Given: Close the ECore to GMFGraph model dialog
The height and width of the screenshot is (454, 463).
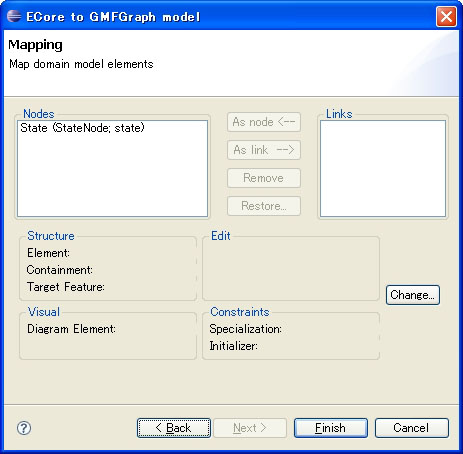Looking at the screenshot, I should click(446, 16).
